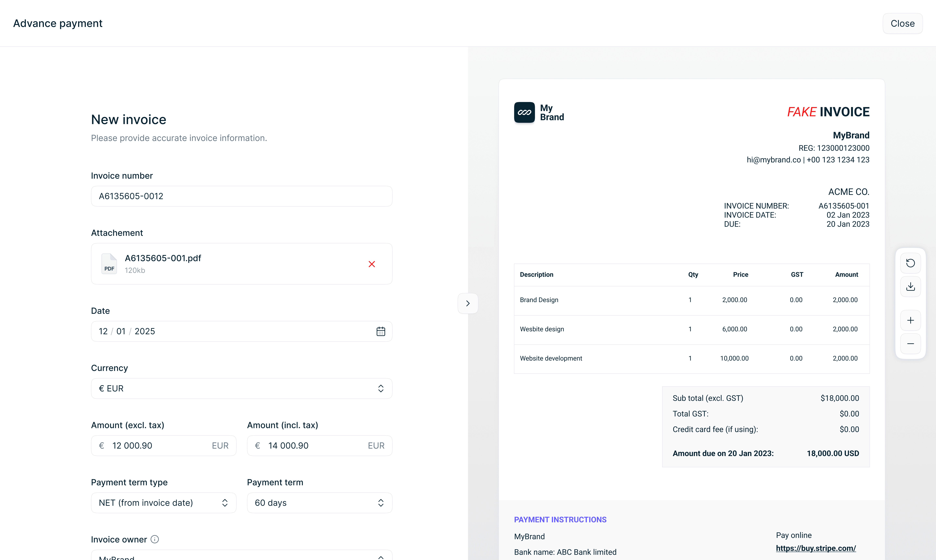Click the My Brand logo in invoice
The image size is (936, 560).
click(x=524, y=112)
